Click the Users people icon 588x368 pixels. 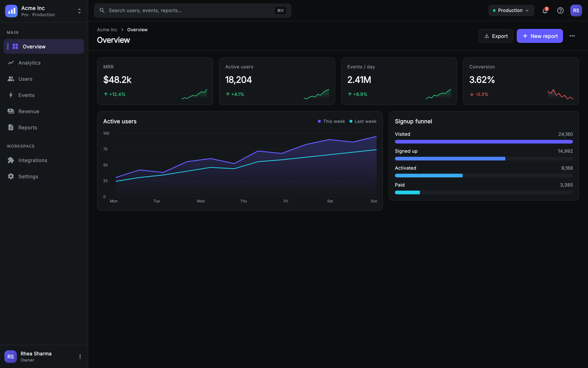pos(11,79)
